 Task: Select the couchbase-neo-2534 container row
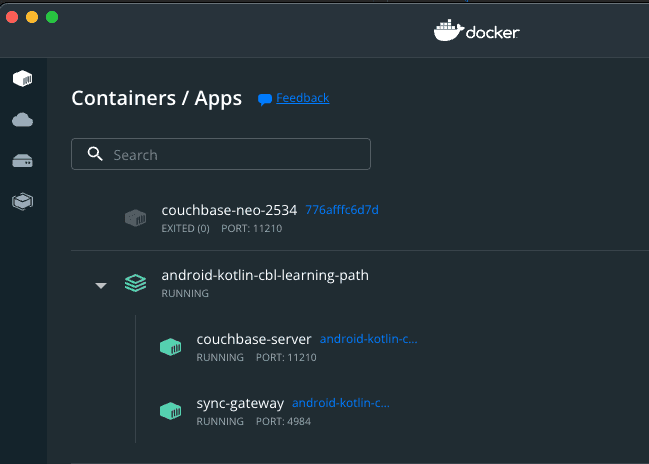pyautogui.click(x=360, y=218)
